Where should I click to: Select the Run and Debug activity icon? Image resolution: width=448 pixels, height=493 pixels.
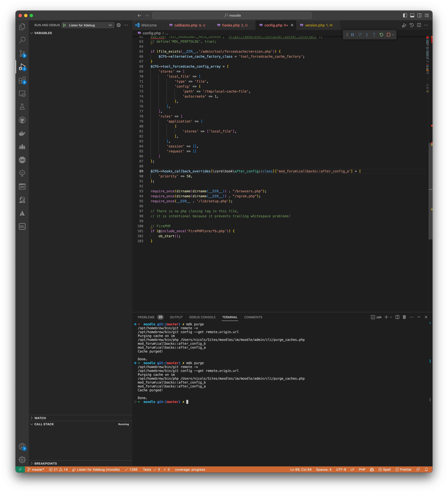[22, 67]
